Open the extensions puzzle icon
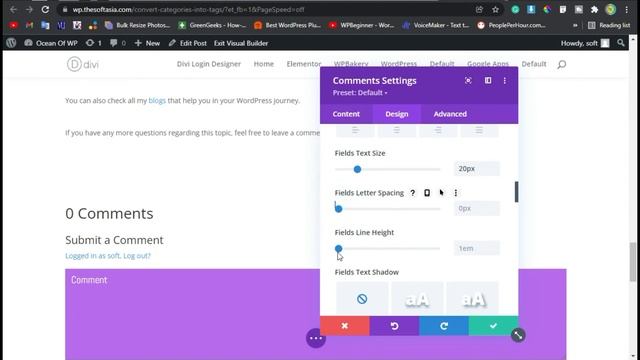 (x=594, y=9)
